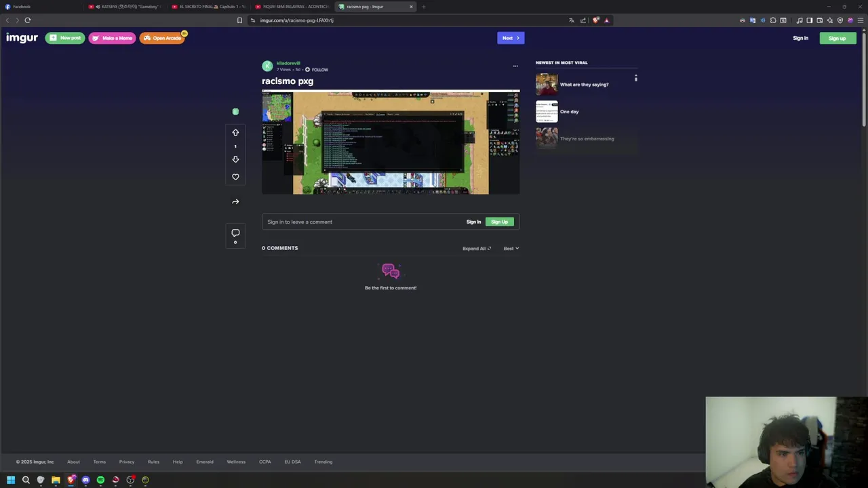Open the Make a Meme button
The image size is (868, 488).
[x=112, y=38]
